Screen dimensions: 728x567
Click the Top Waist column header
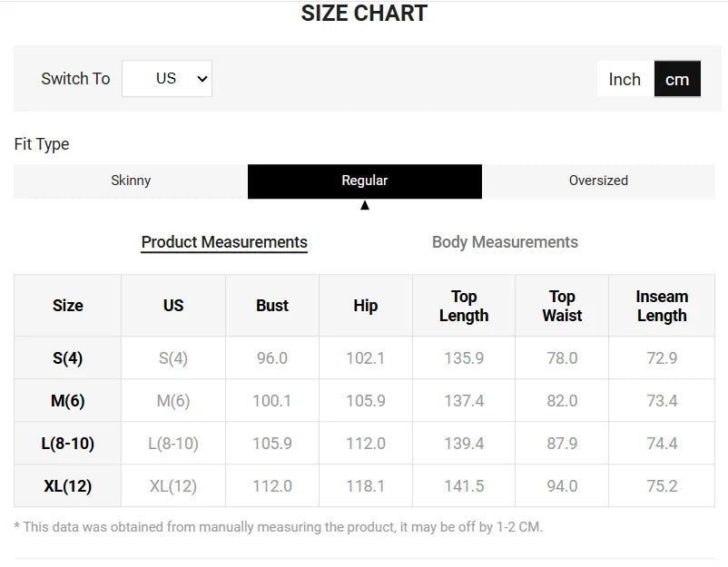[562, 306]
